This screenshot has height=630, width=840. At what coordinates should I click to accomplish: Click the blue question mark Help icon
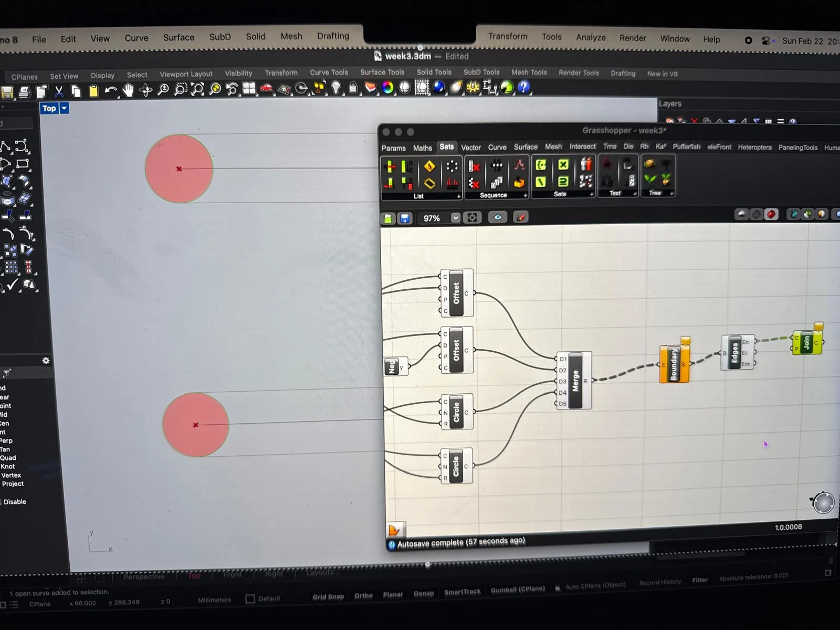pos(523,88)
